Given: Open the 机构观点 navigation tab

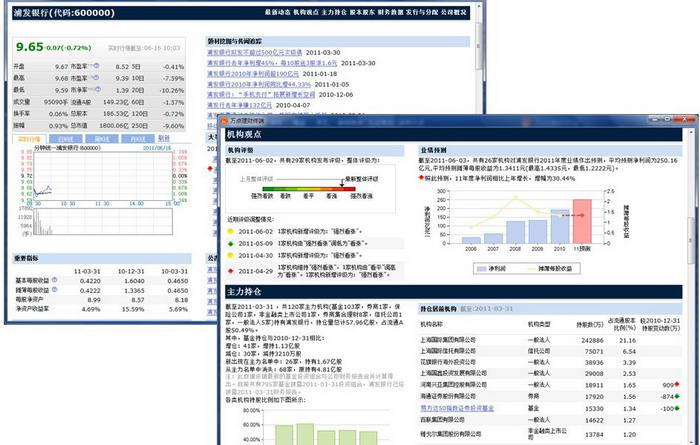Looking at the screenshot, I should (x=306, y=12).
